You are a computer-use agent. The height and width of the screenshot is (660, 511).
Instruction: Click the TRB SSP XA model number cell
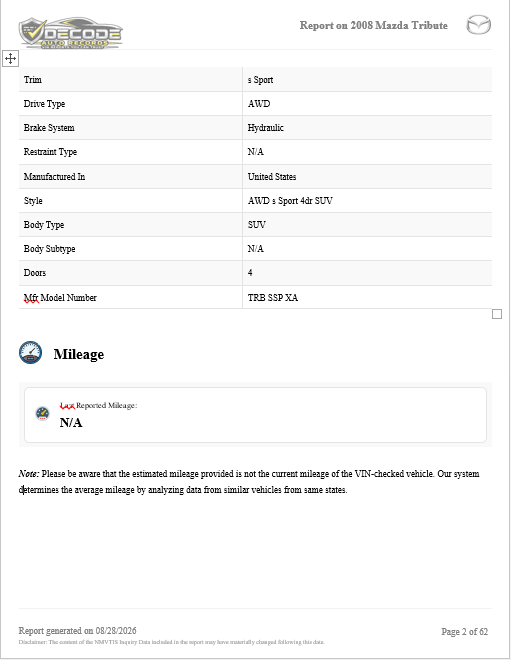[x=367, y=298]
